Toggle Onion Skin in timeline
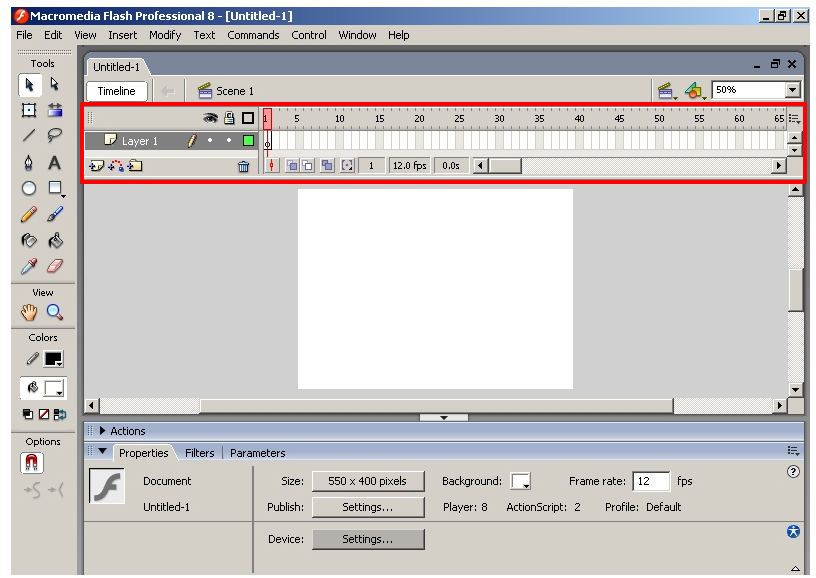 (x=292, y=165)
